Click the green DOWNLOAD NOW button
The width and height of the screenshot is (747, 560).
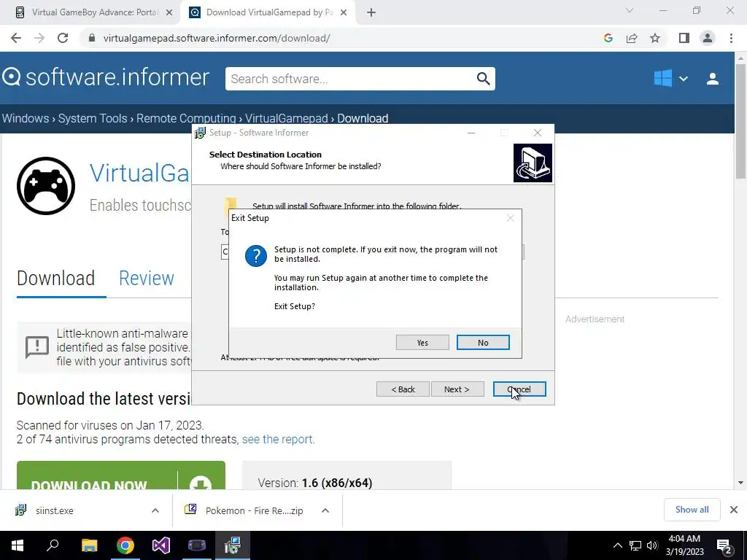(120, 475)
